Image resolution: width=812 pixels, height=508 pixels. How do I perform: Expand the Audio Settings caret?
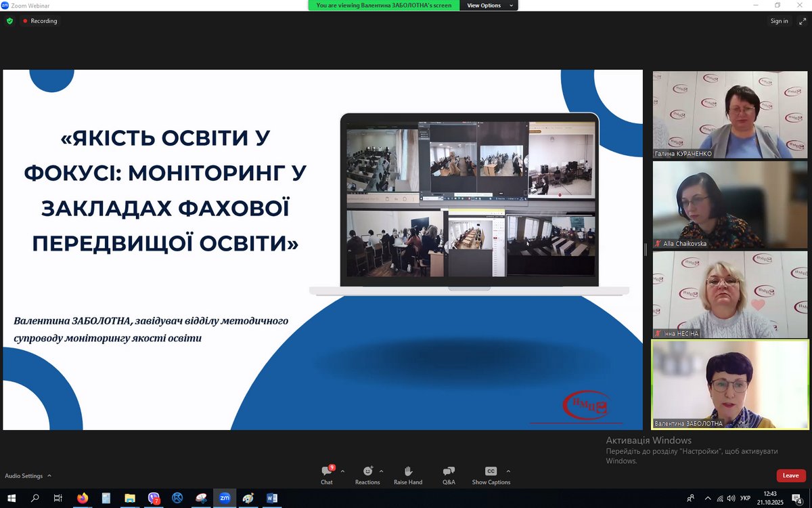[x=49, y=476]
